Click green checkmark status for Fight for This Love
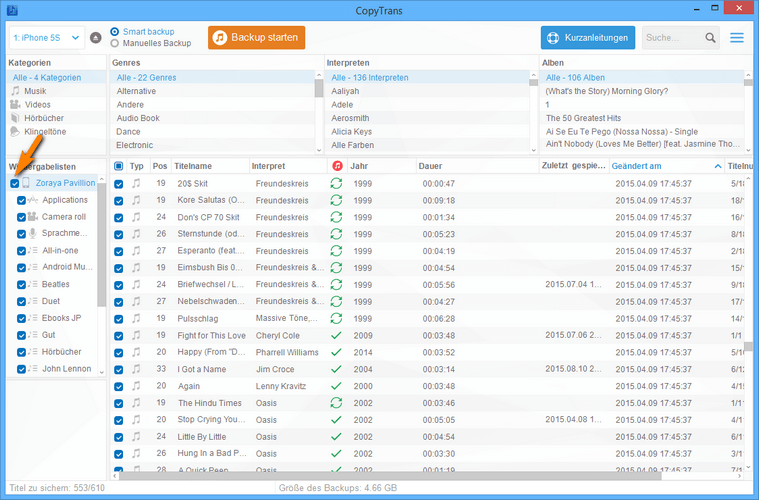 coord(336,335)
